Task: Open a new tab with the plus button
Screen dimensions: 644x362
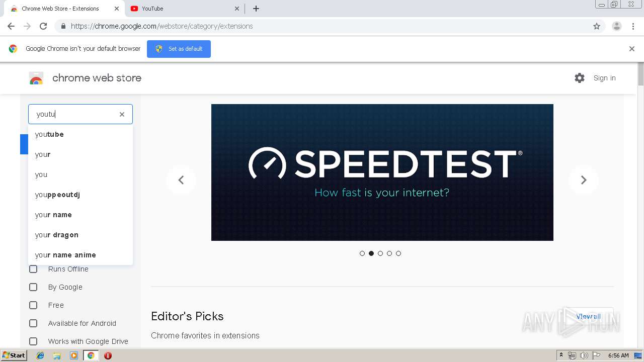Action: [x=256, y=9]
